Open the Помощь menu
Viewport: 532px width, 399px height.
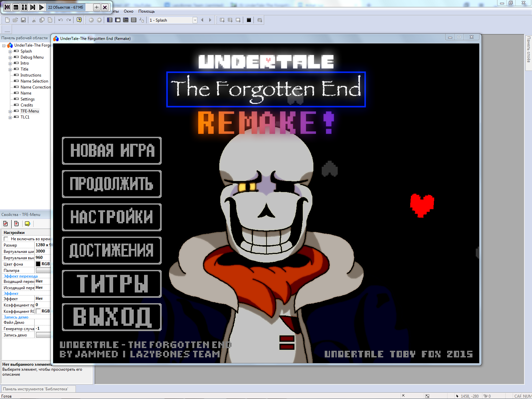[x=146, y=11]
